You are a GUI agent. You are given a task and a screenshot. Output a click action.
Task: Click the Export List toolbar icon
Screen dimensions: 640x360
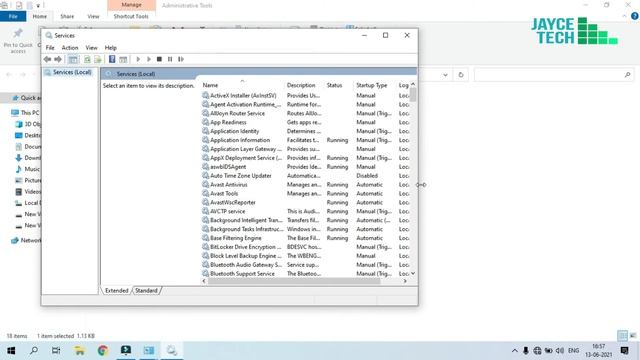click(98, 60)
